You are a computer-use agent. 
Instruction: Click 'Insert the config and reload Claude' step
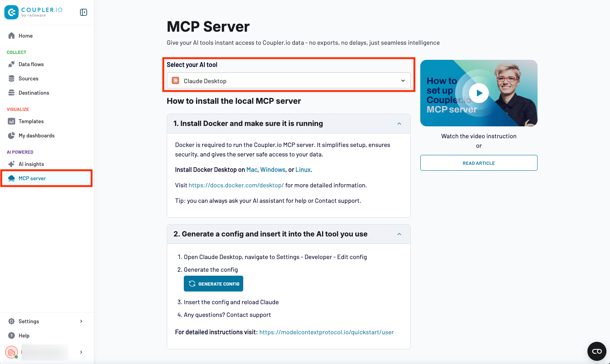pos(231,302)
